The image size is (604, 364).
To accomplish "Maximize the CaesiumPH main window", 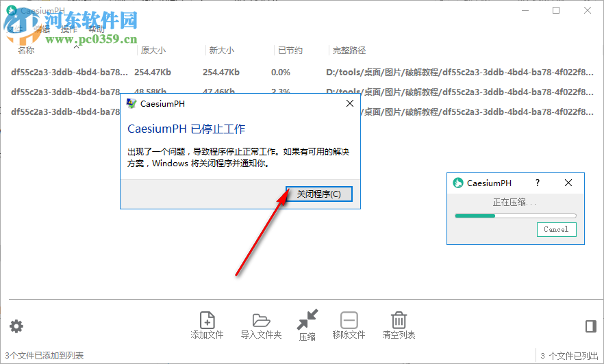I will coord(556,10).
